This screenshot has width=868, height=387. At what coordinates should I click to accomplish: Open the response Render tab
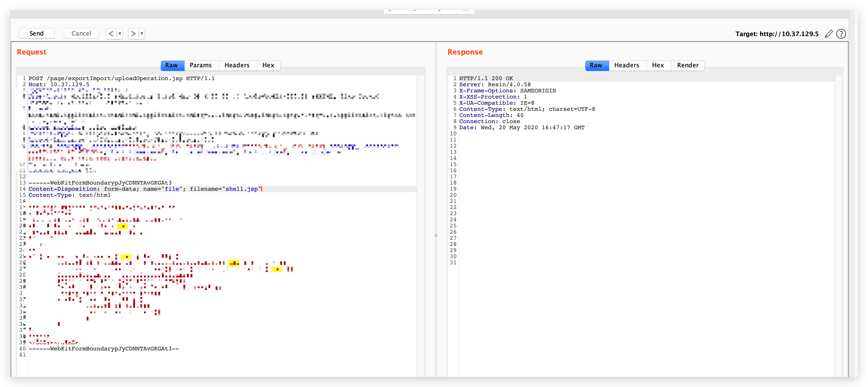tap(688, 66)
